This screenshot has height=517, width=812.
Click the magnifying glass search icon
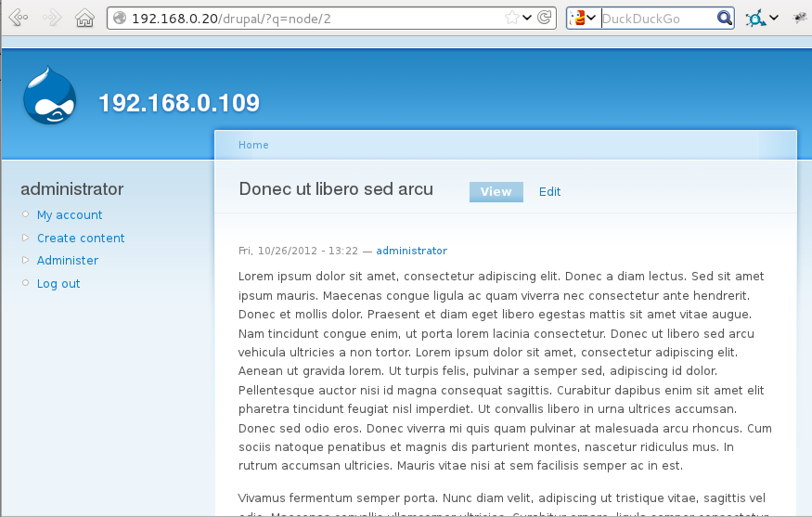(724, 18)
